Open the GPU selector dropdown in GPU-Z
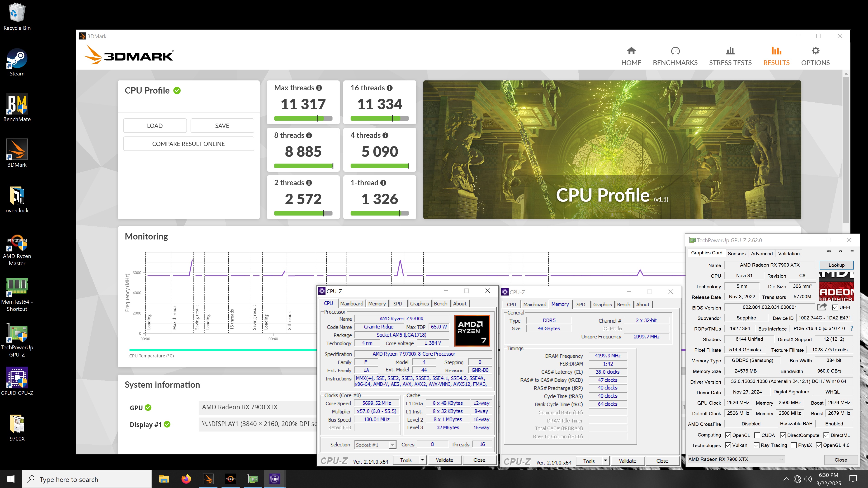The image size is (868, 488). pos(736,459)
